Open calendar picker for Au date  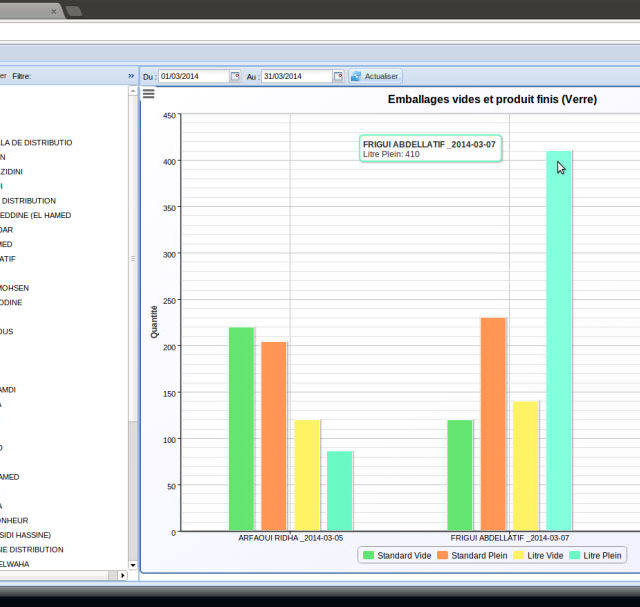tap(338, 76)
